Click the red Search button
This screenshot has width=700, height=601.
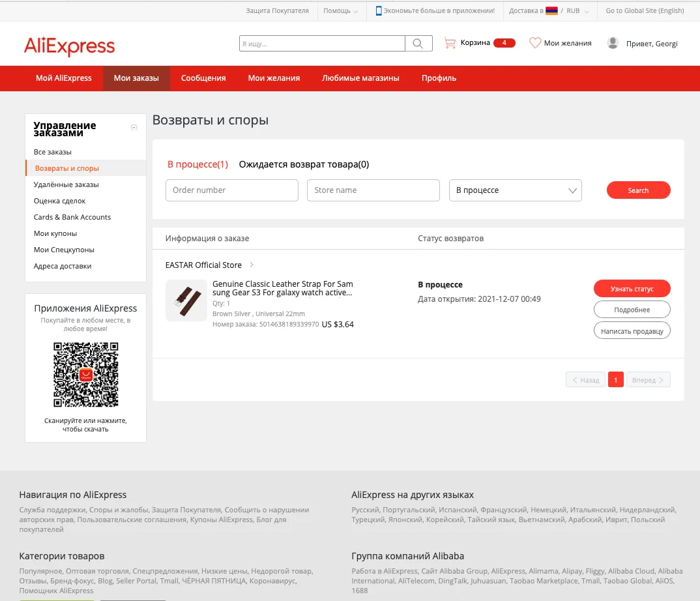point(638,190)
